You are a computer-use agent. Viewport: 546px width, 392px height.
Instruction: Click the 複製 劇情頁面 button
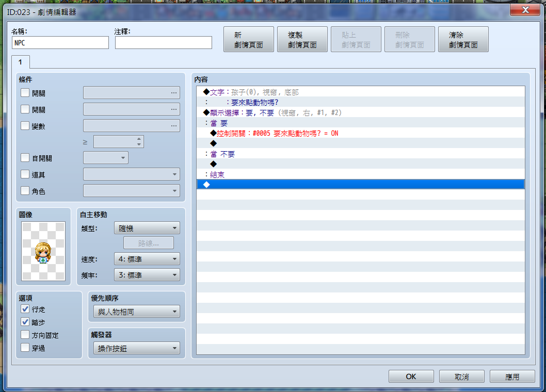point(302,39)
